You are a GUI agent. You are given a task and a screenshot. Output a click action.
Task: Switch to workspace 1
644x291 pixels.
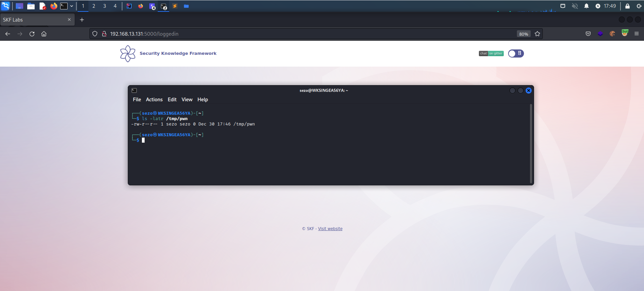tap(83, 6)
